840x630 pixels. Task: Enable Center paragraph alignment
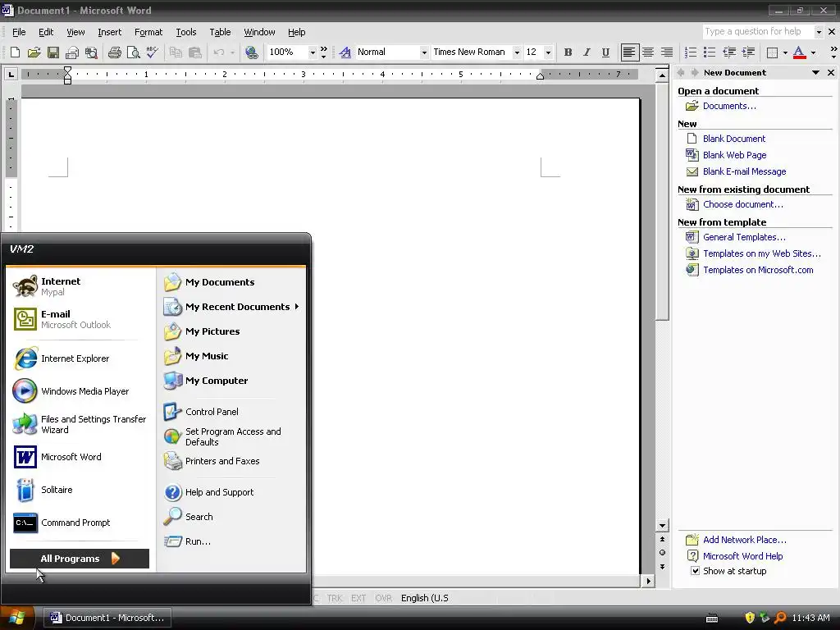click(648, 52)
